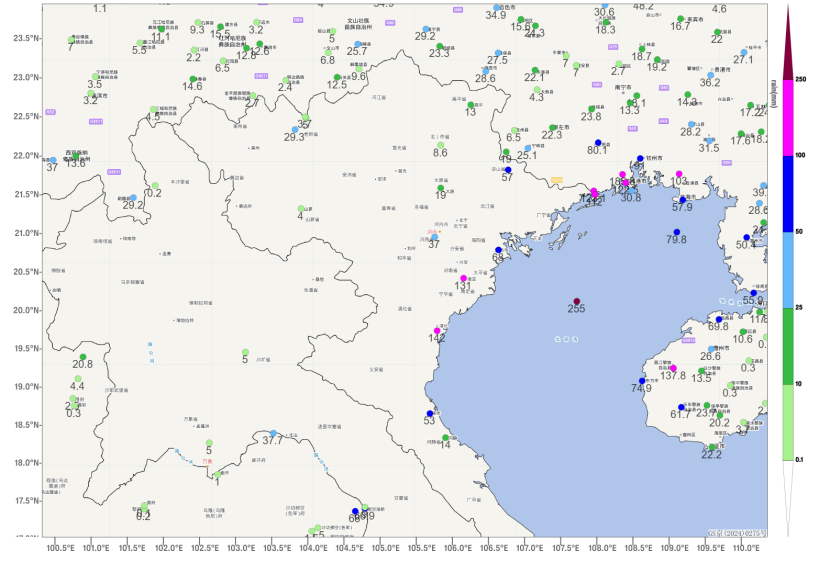Select the light blue marker labeled 34.9
The width and height of the screenshot is (831, 564).
497,8
